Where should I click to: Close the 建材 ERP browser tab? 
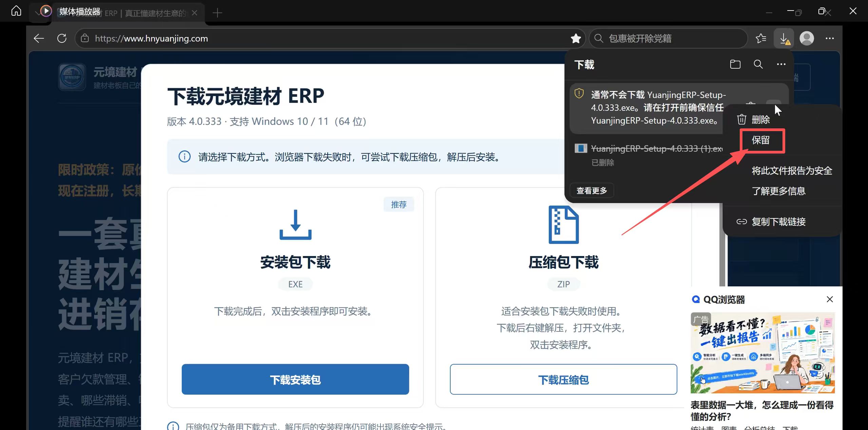click(194, 13)
